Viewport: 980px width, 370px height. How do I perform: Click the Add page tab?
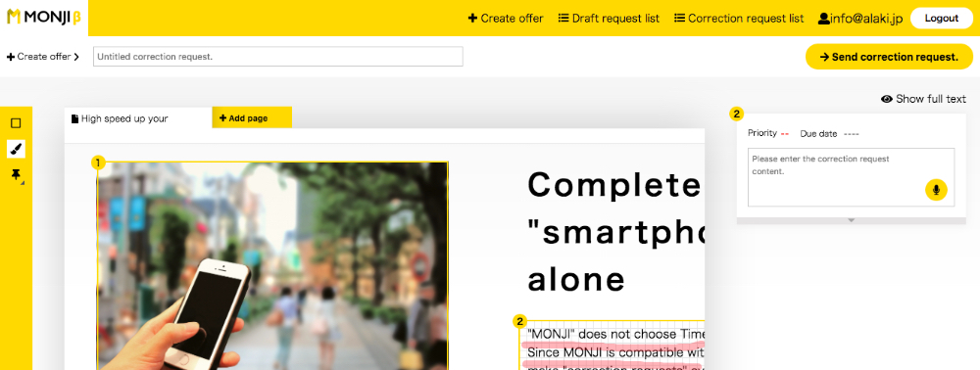click(252, 117)
